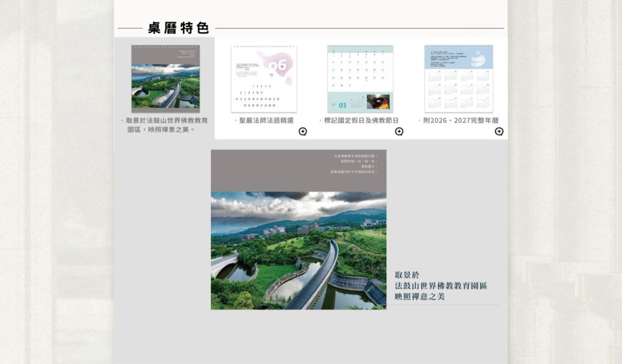Select the landscape photo calendar thumbnail

[x=165, y=85]
